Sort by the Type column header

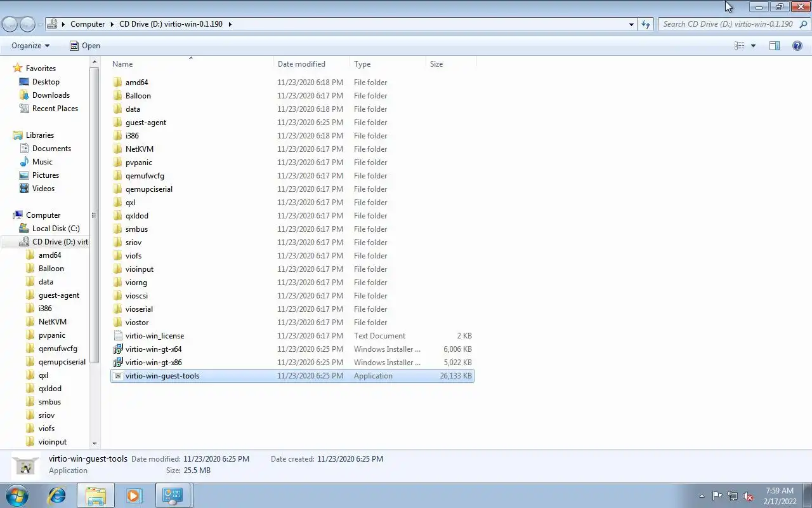[388, 64]
